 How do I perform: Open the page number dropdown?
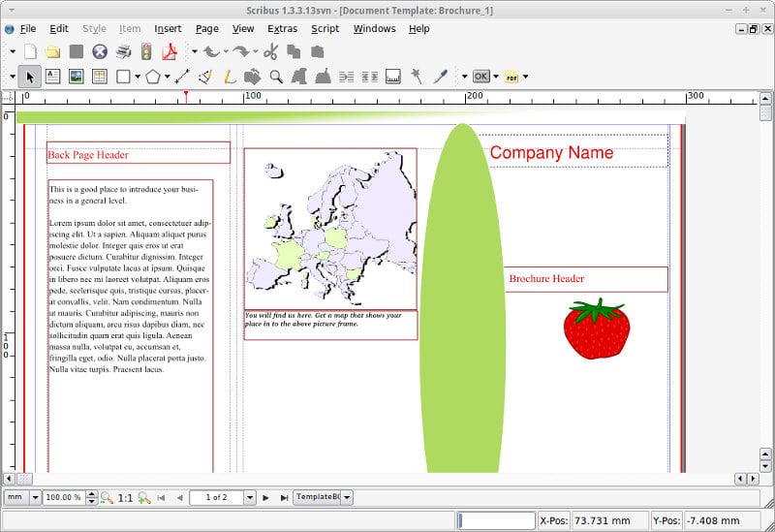250,497
